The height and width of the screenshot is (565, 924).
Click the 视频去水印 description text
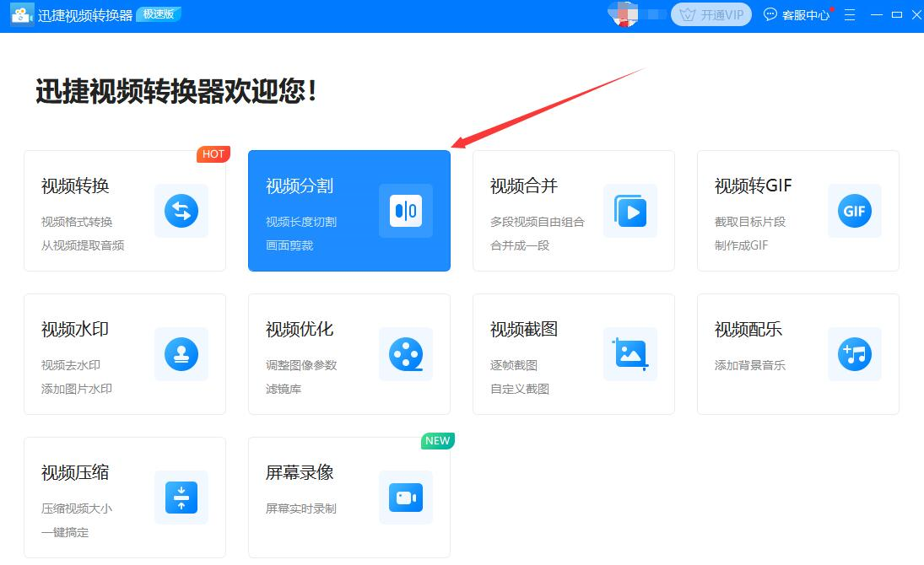tap(71, 364)
